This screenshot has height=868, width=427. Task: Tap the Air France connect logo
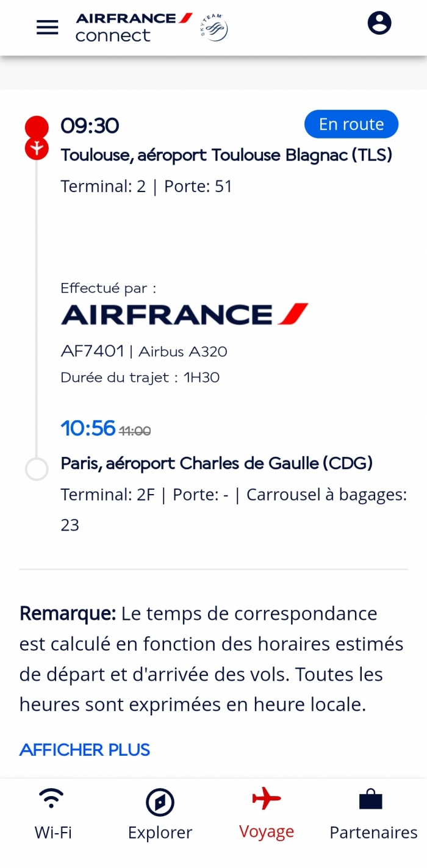click(134, 27)
